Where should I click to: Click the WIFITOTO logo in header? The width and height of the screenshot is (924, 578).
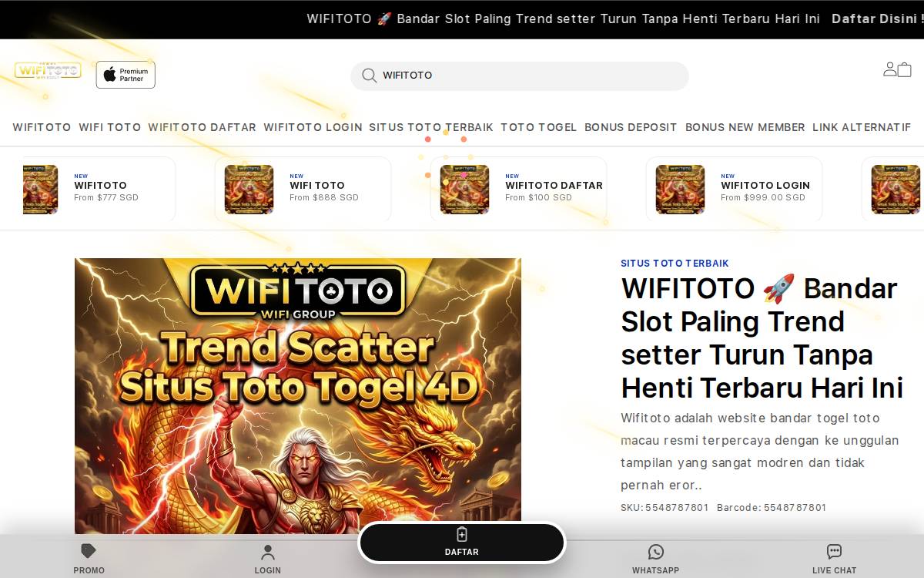[48, 71]
